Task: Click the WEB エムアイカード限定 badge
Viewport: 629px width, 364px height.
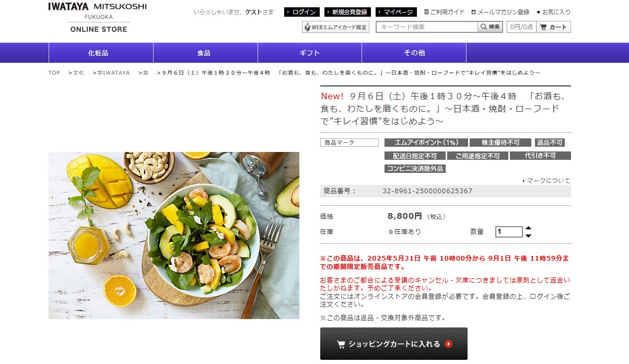Action: tap(335, 27)
